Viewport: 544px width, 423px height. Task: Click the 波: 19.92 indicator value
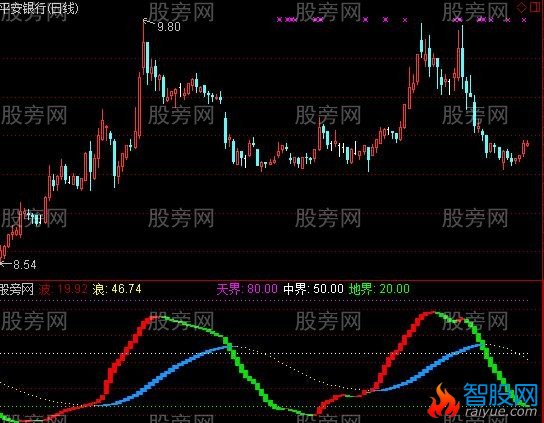[63, 289]
